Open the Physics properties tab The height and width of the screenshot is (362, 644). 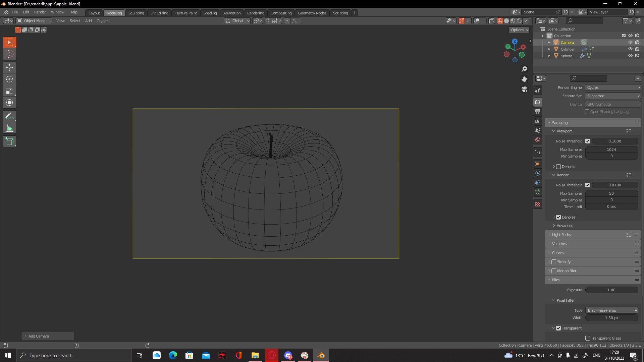coord(538,173)
